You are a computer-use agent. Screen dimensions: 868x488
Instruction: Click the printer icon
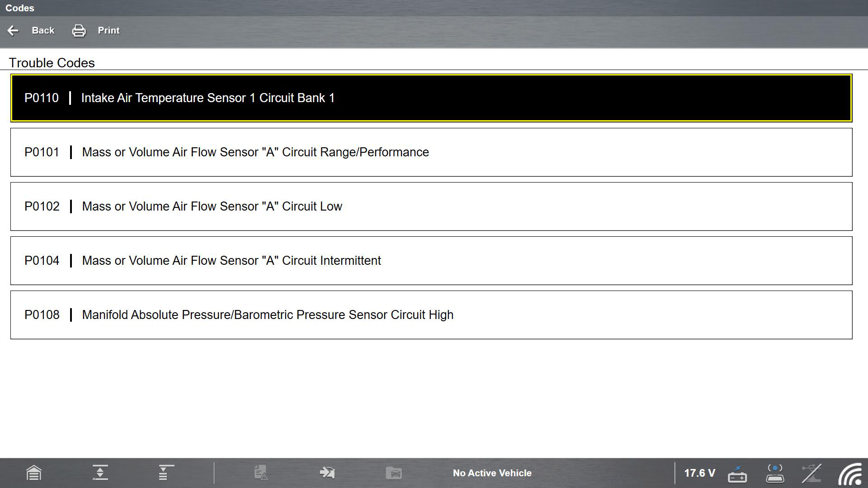[79, 31]
